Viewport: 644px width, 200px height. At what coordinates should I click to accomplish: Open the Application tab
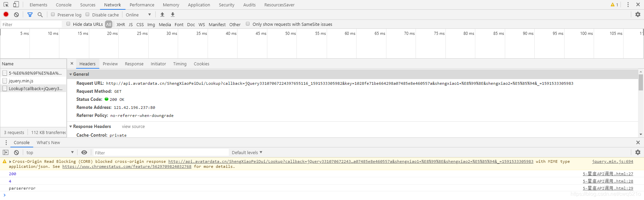199,5
